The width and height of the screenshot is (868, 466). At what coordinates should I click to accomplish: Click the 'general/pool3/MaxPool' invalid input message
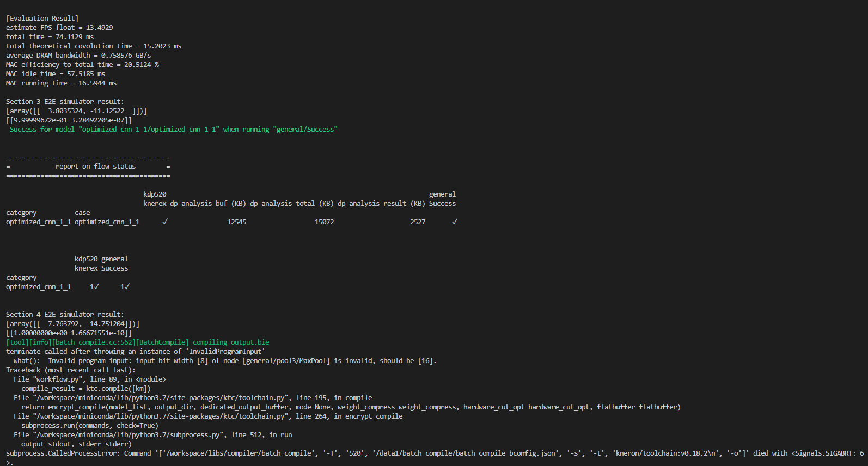click(225, 361)
